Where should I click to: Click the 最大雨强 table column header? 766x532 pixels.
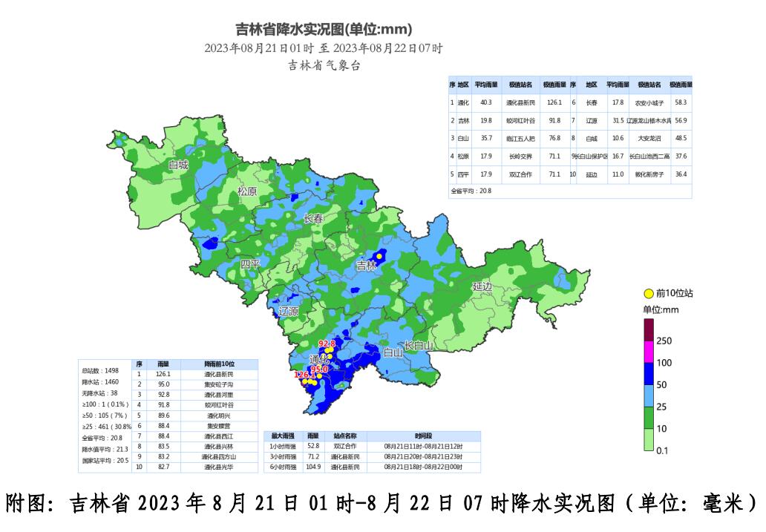tap(283, 436)
